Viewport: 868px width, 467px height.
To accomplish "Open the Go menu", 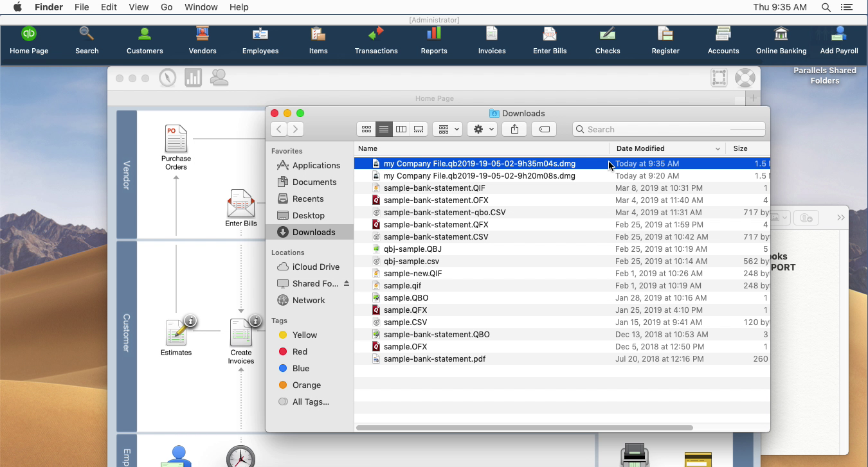I will point(167,7).
